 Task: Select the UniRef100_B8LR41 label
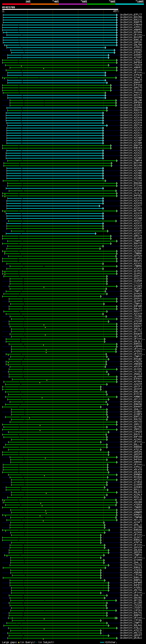pos(131,625)
